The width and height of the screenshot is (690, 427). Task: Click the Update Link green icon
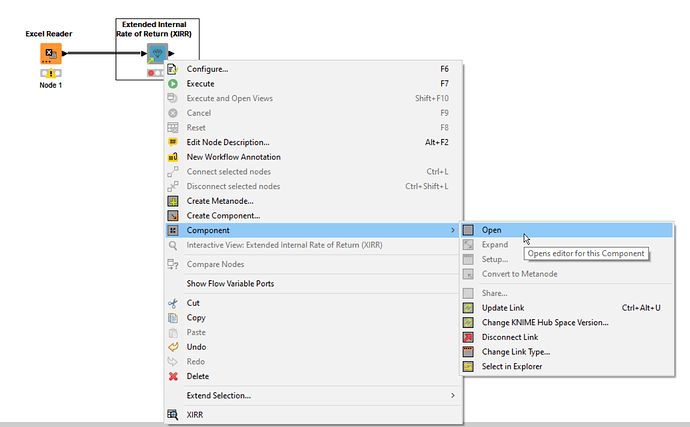pyautogui.click(x=468, y=308)
